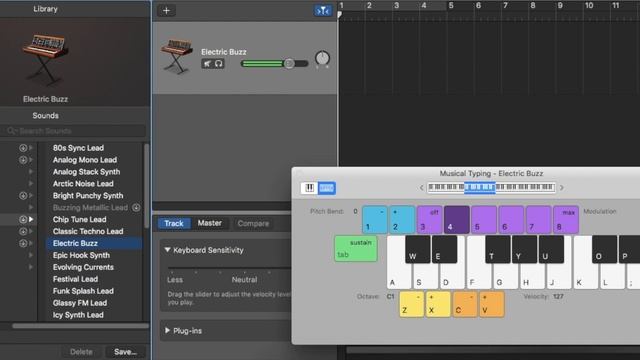This screenshot has width=640, height=360.
Task: Select the Icy Synth Lead sound
Action: tap(78, 315)
